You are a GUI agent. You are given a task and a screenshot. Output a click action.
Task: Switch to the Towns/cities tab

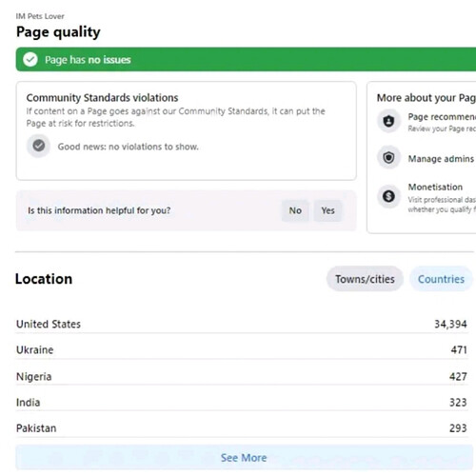(365, 279)
